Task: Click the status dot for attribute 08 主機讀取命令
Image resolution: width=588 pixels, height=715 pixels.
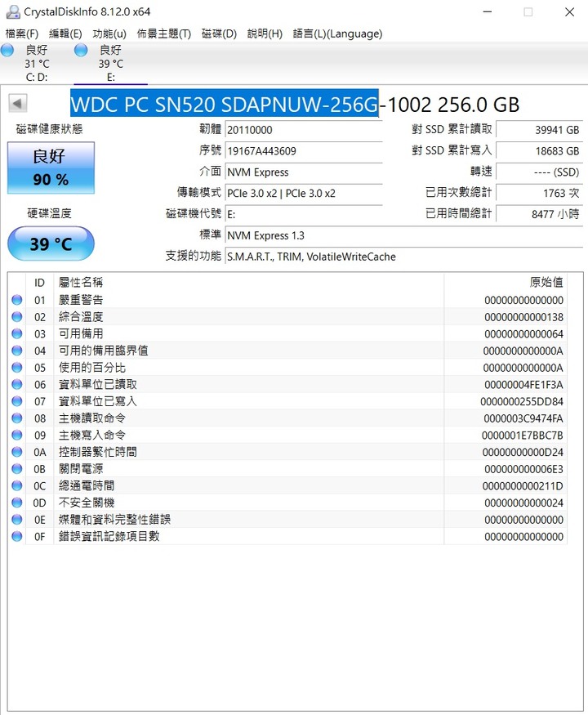Action: click(x=17, y=418)
